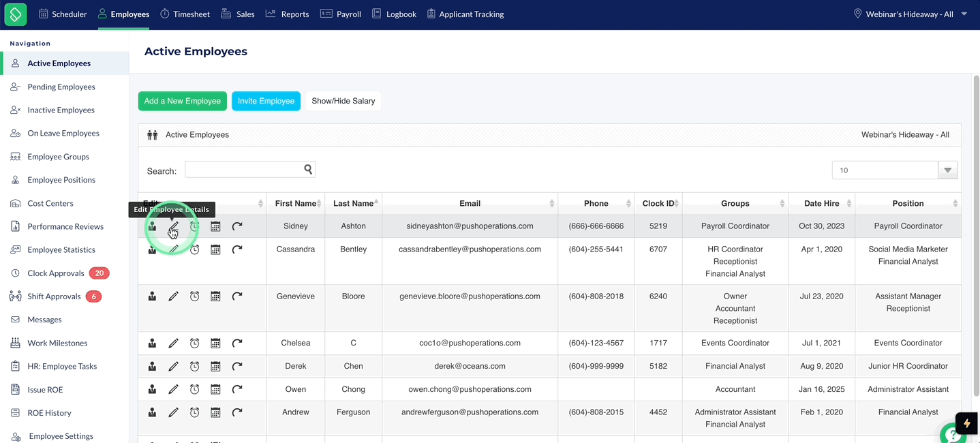Open the Logbook tab
Image resolution: width=980 pixels, height=443 pixels.
tap(394, 14)
